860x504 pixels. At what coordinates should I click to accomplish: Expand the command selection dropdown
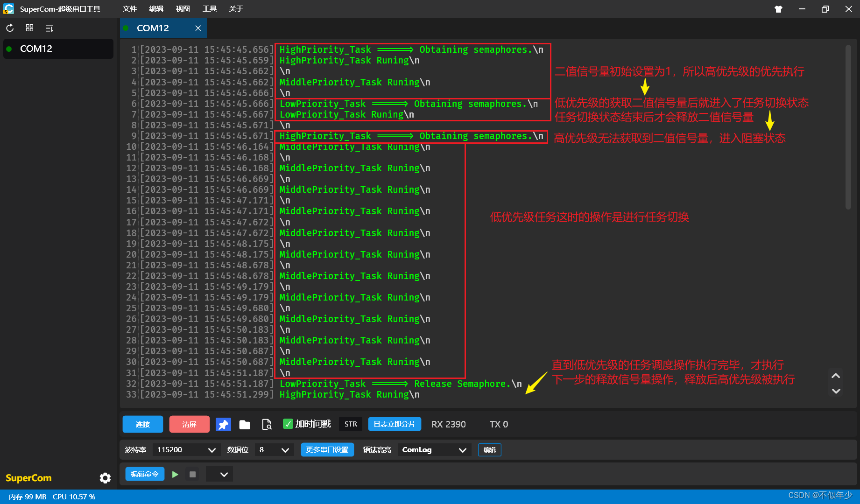[219, 474]
